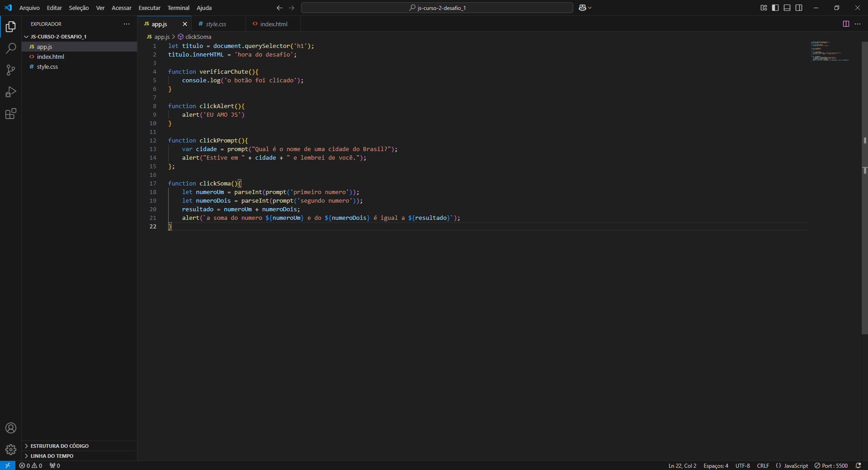Viewport: 868px width, 470px height.
Task: Toggle the bottom panel visibility
Action: [787, 8]
